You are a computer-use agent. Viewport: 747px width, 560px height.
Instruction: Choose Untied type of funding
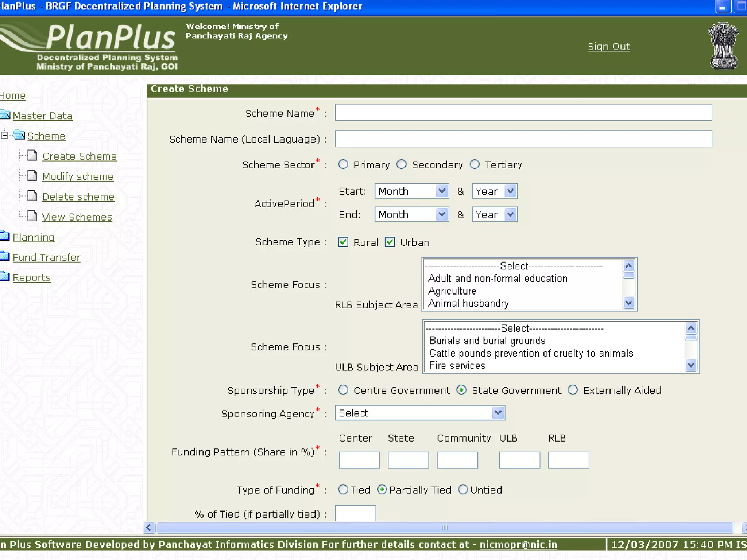pos(463,489)
